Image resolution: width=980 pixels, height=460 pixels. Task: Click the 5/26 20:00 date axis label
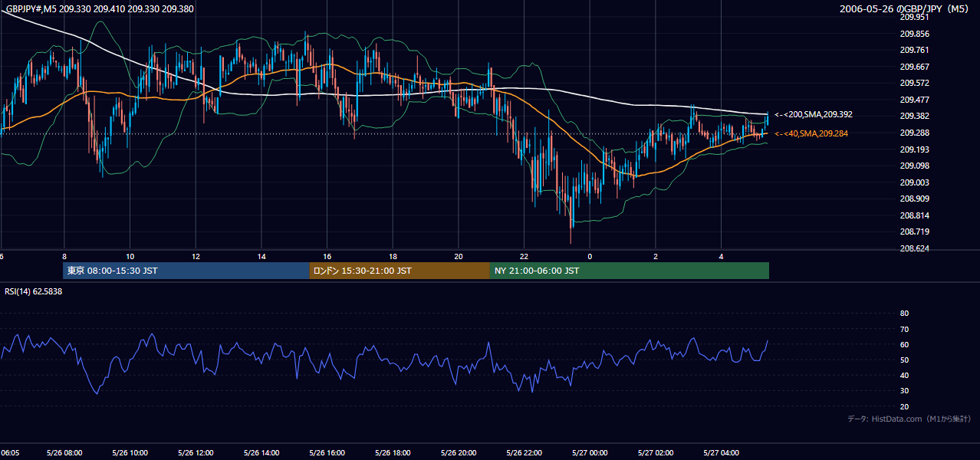click(x=459, y=452)
